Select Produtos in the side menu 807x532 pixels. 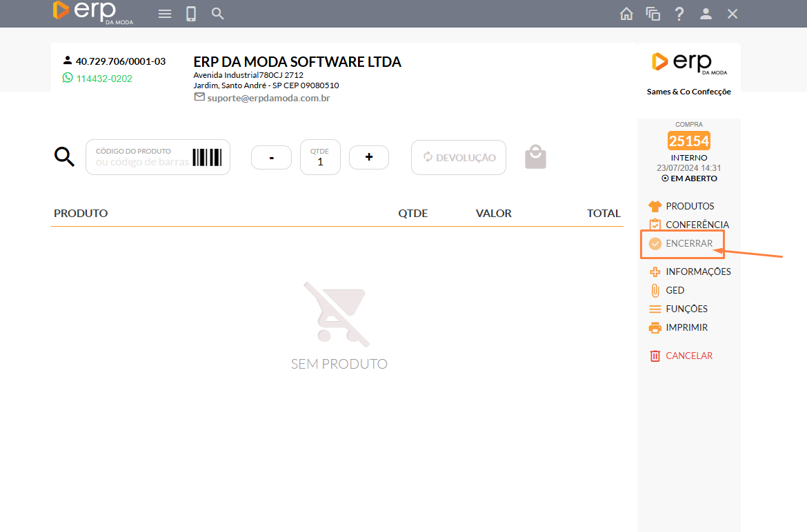point(689,206)
